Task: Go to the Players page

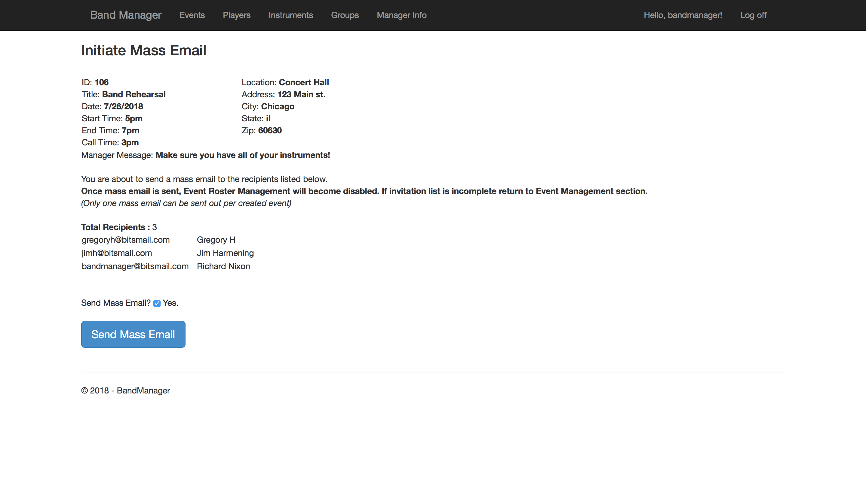Action: click(236, 15)
